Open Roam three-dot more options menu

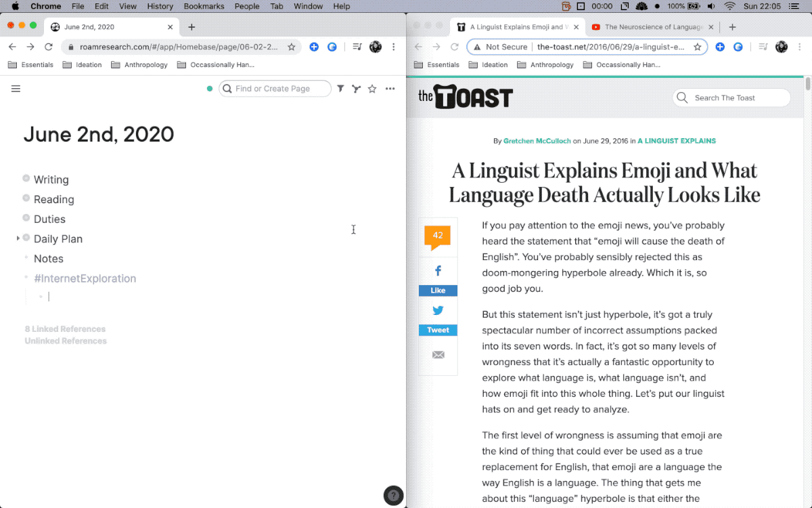pyautogui.click(x=390, y=89)
